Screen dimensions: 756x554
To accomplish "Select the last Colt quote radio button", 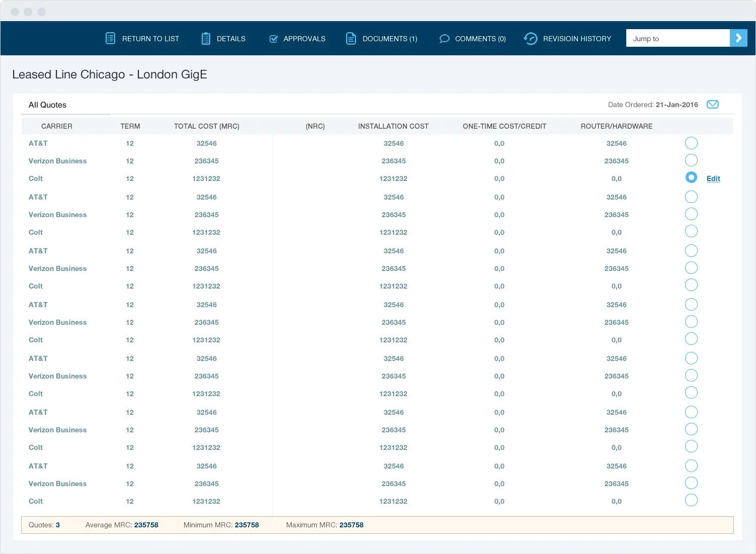I will (x=691, y=500).
